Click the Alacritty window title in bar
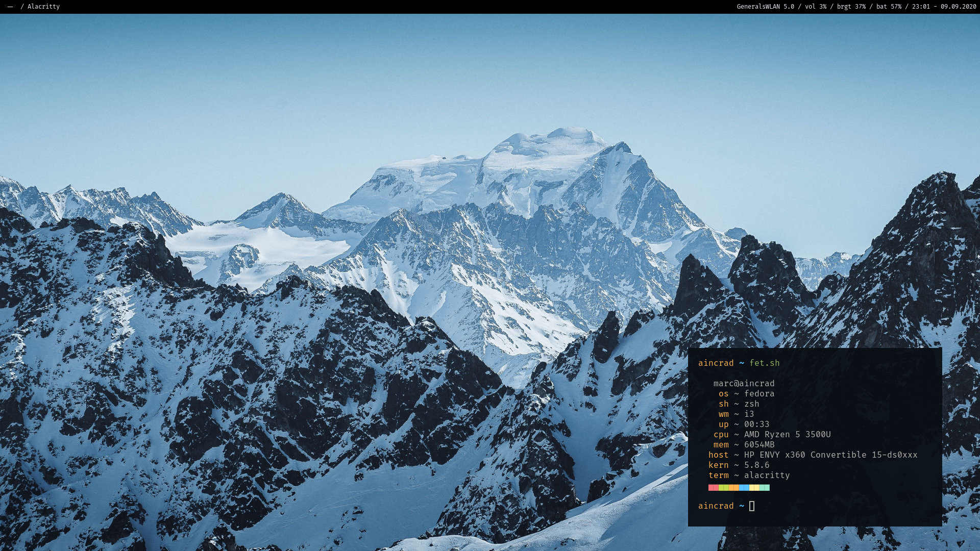The image size is (980, 551). pos(43,7)
